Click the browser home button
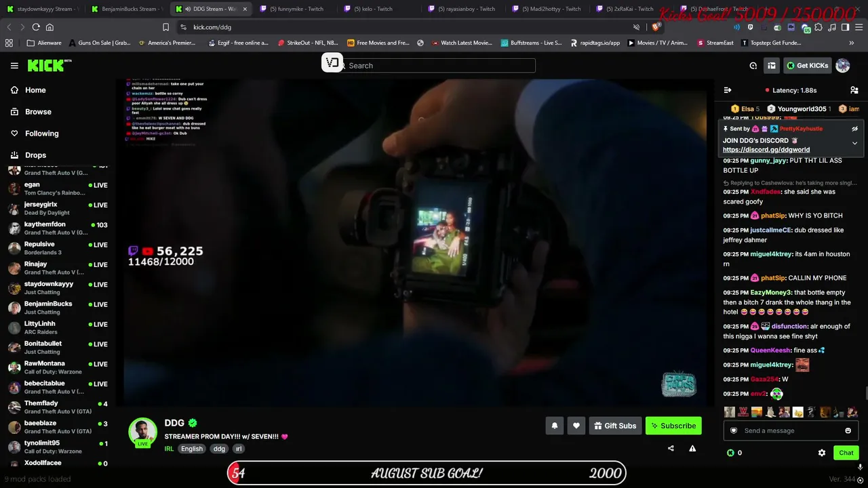 pos(50,27)
